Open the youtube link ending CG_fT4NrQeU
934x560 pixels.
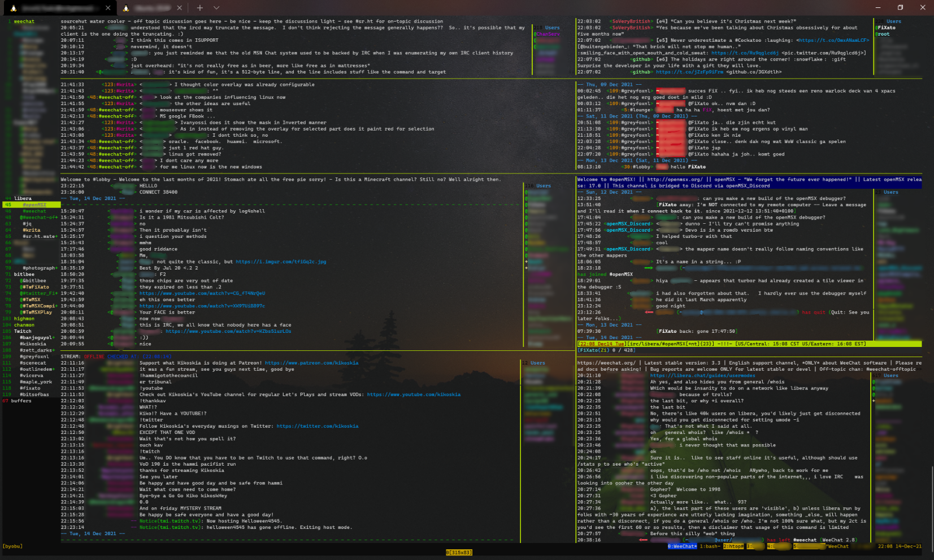click(202, 293)
